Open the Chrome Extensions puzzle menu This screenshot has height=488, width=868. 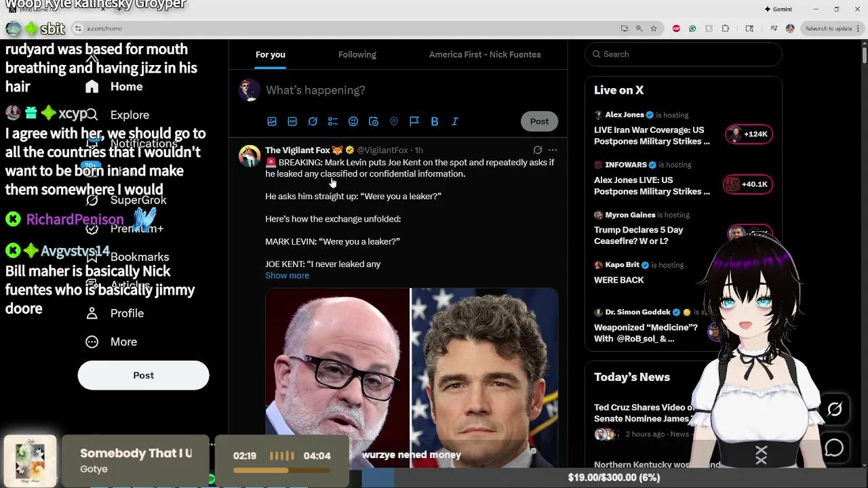click(x=726, y=28)
